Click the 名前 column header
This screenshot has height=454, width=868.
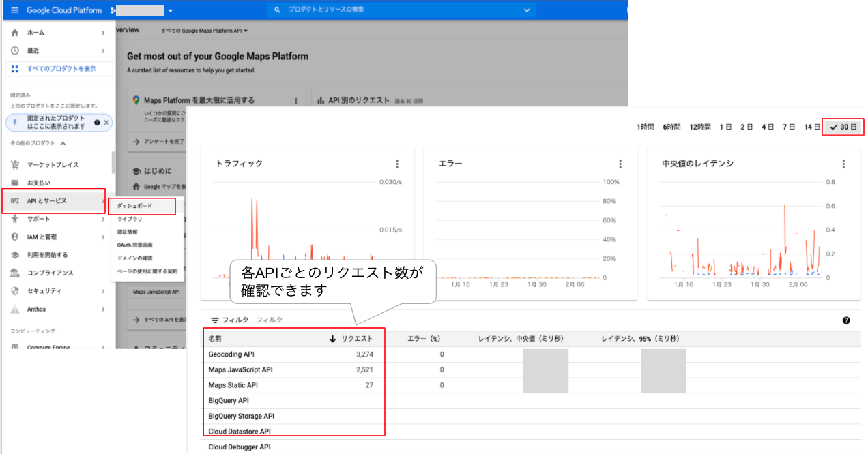coord(215,339)
